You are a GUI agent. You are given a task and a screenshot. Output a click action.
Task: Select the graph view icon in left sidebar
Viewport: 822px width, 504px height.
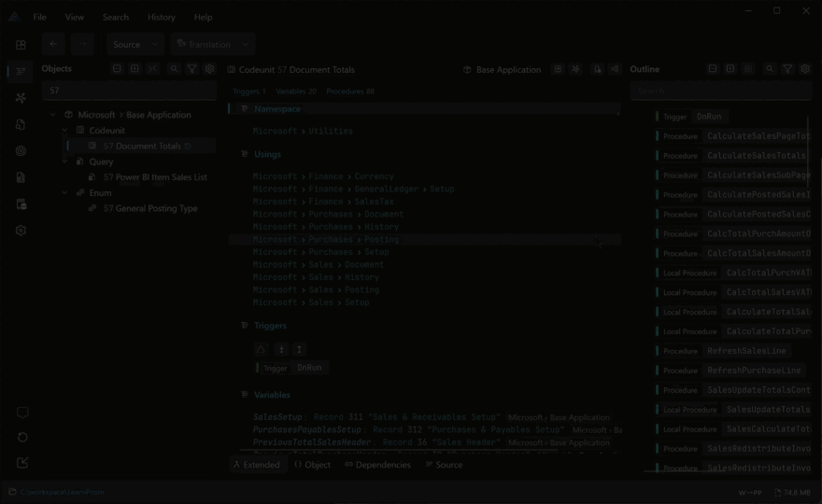click(x=21, y=97)
